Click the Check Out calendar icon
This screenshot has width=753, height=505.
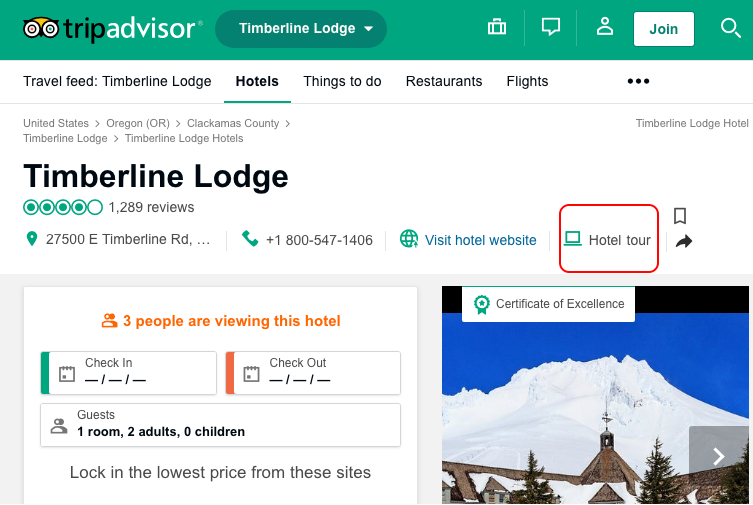[x=251, y=373]
